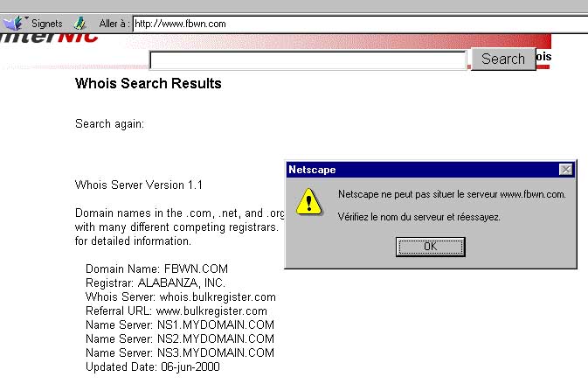This screenshot has width=588, height=384.
Task: Click the warning triangle icon in the Netscape dialog
Action: point(308,202)
